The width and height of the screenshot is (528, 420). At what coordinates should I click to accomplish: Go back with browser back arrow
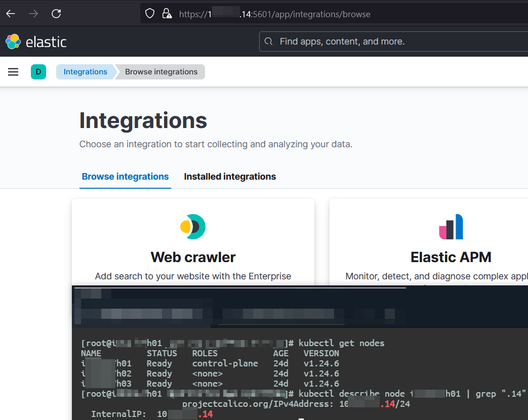[x=11, y=14]
